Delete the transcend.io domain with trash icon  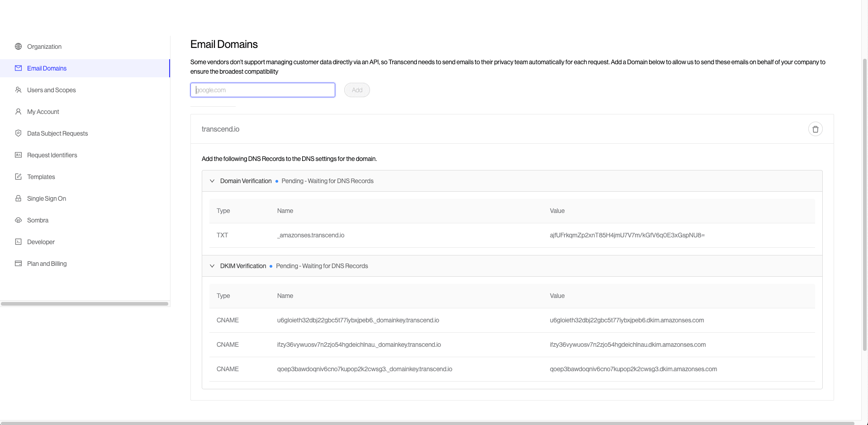point(815,129)
